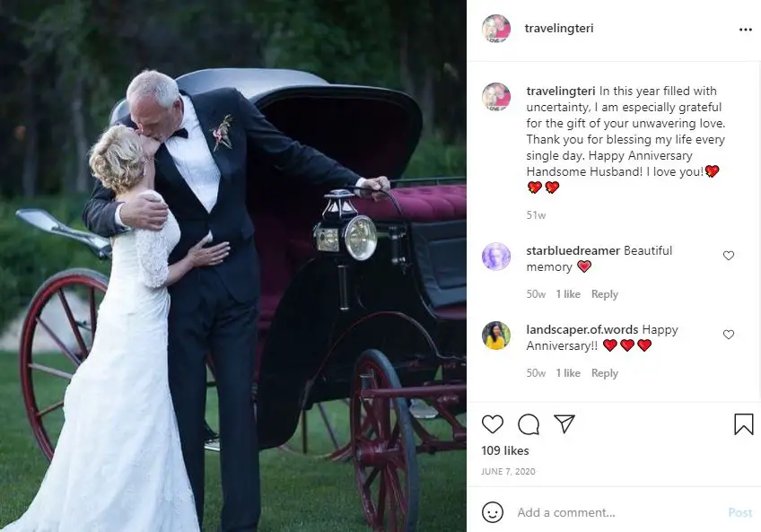Image resolution: width=761 pixels, height=532 pixels.
Task: Open travelingteri profile from header username
Action: point(558,28)
